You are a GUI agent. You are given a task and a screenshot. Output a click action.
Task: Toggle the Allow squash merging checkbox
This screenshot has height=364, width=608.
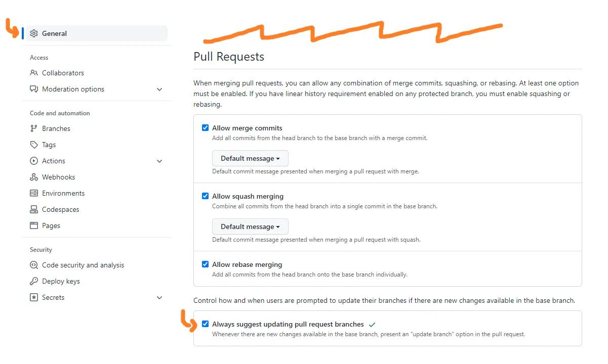(x=205, y=196)
